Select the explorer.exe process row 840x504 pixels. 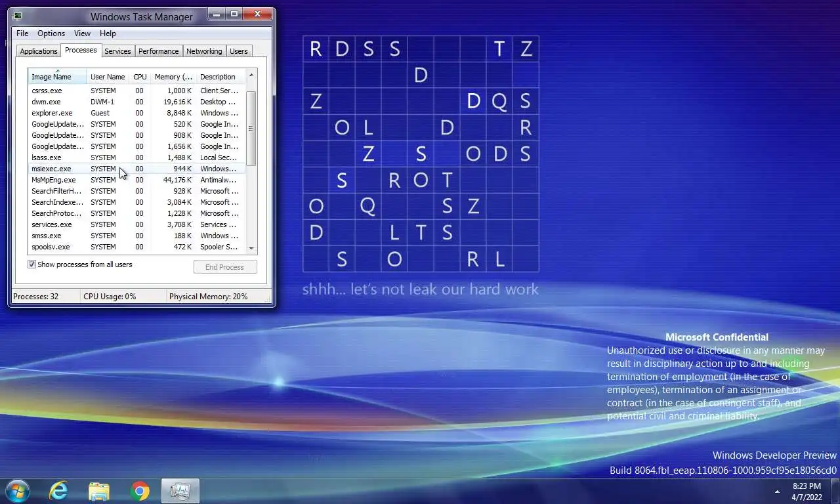(136, 113)
